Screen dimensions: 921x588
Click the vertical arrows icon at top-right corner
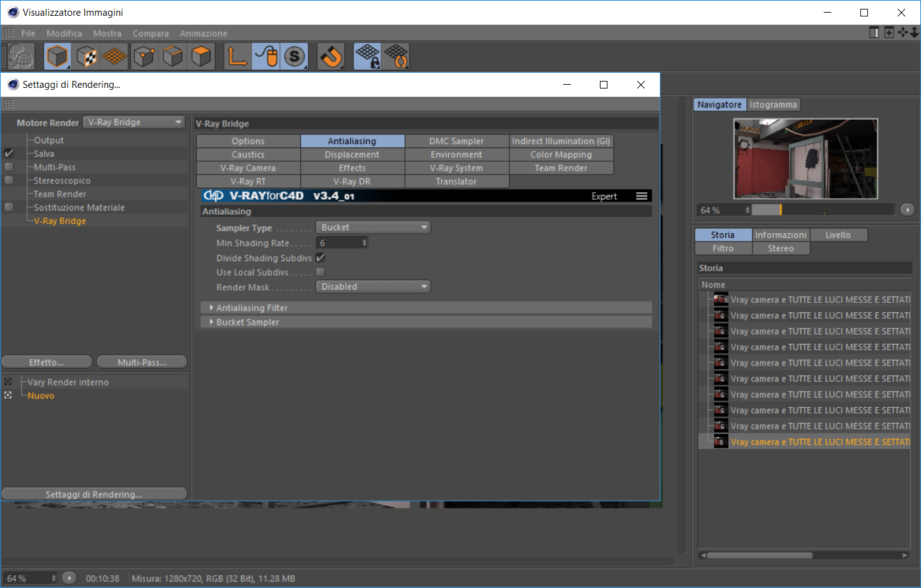915,32
